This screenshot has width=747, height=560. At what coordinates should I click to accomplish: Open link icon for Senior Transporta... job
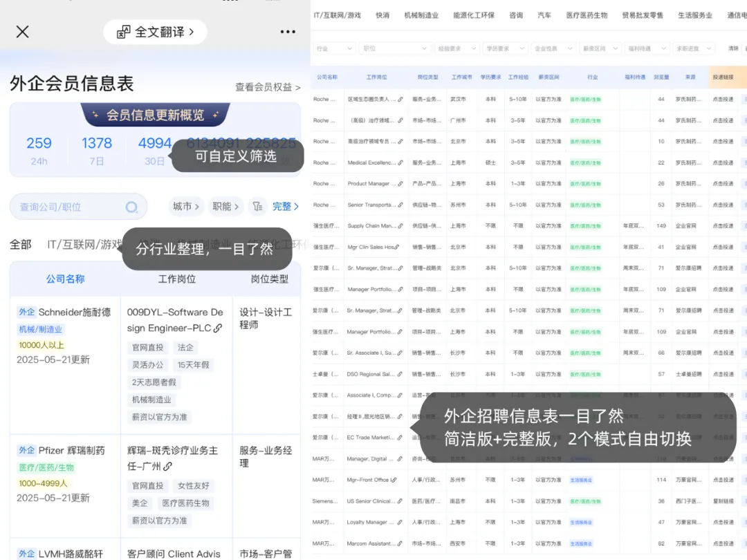400,205
